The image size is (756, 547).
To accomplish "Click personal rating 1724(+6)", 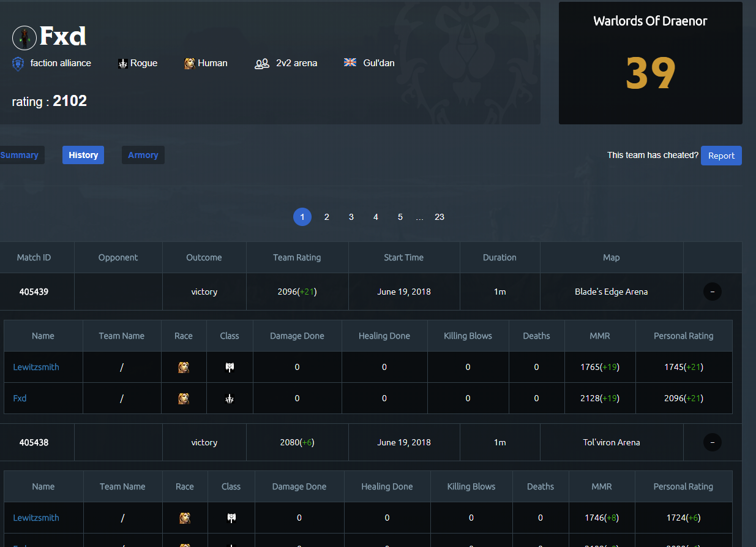I will (x=683, y=518).
